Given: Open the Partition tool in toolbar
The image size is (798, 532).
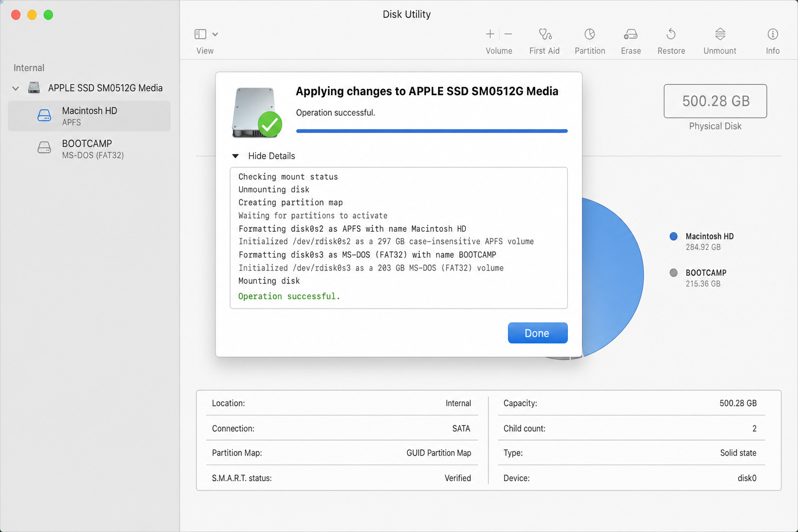Looking at the screenshot, I should (x=590, y=34).
